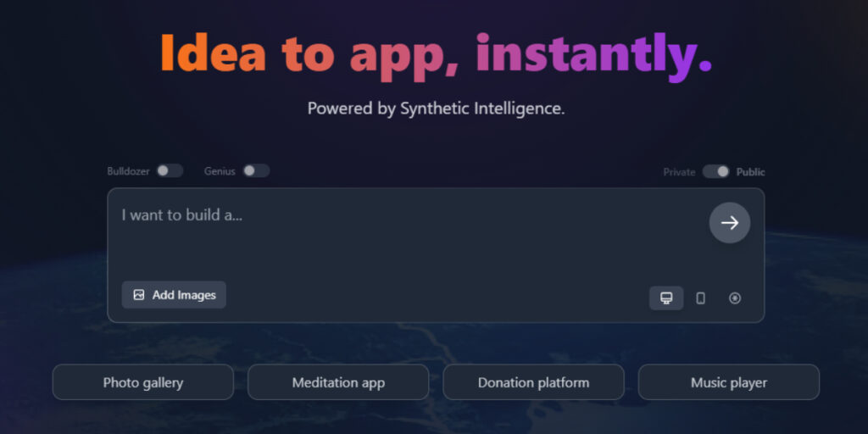Image resolution: width=868 pixels, height=434 pixels.
Task: Click the Public label
Action: [x=751, y=172]
